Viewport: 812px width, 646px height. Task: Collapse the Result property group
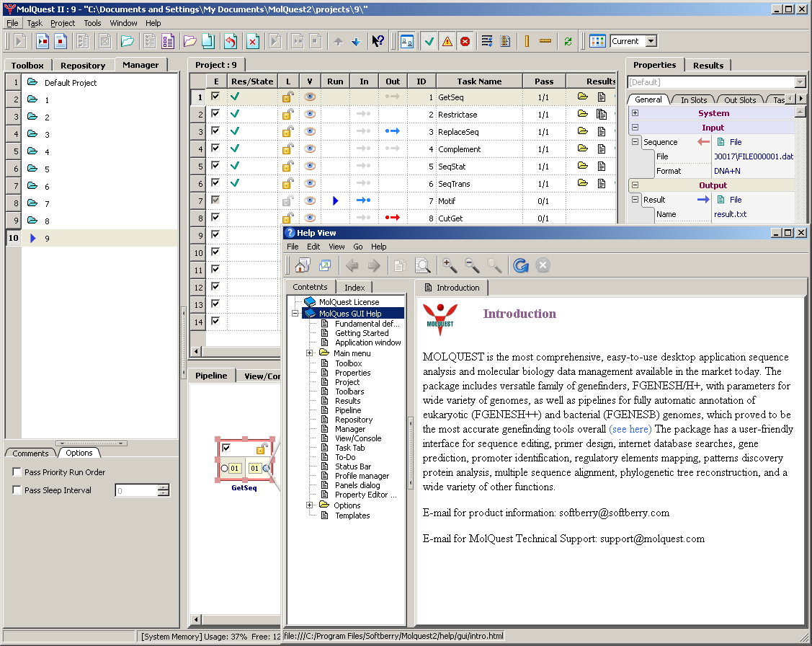tap(635, 200)
